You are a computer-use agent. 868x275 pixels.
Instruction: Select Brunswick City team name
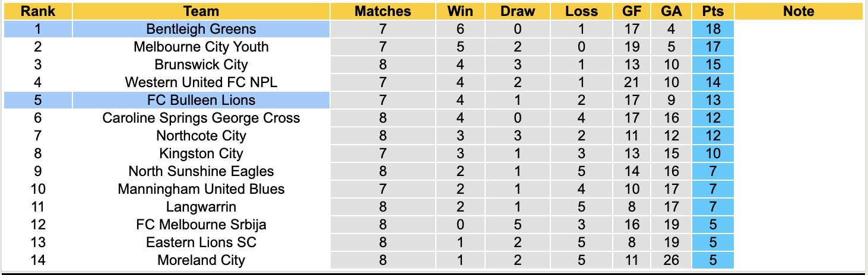201,65
